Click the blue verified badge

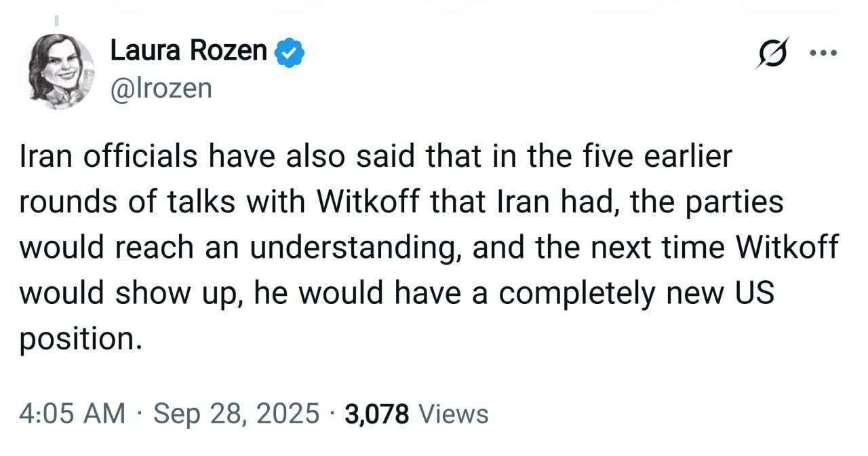pyautogui.click(x=290, y=53)
